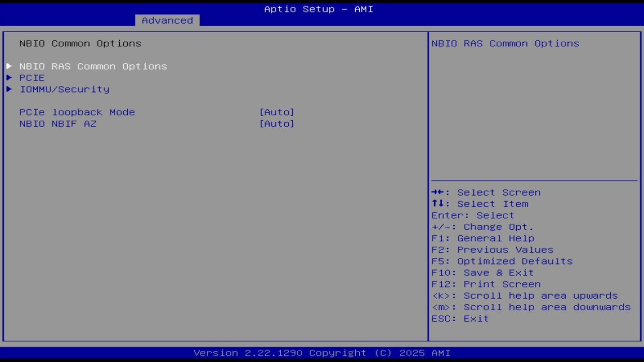Image resolution: width=644 pixels, height=362 pixels.
Task: Open NBIO RAS Common Options submenu
Action: point(93,66)
